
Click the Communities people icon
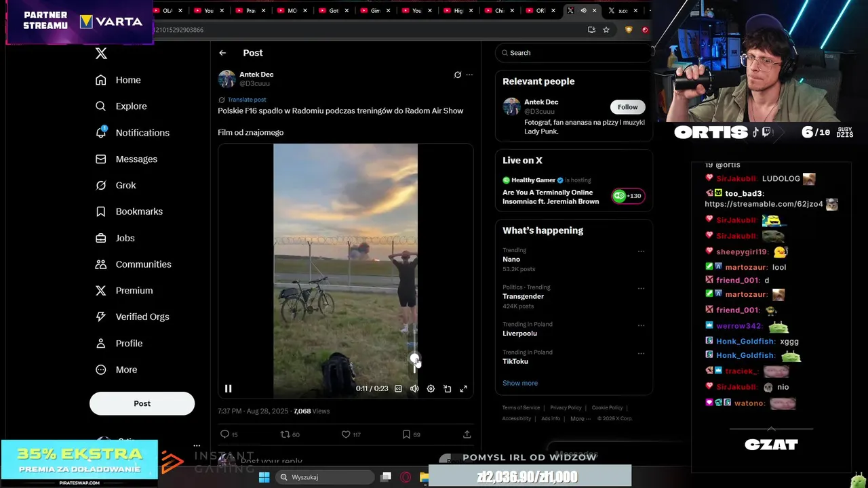[101, 264]
